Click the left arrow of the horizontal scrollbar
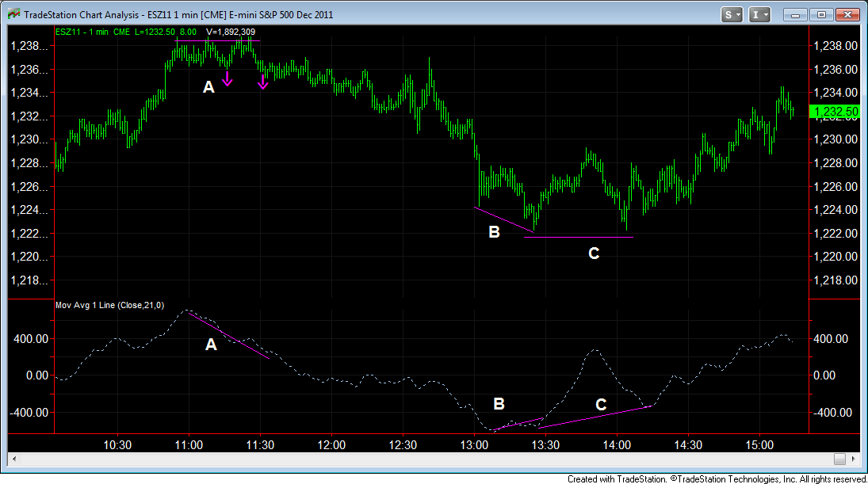Screen dimensions: 868x484 click(14, 459)
